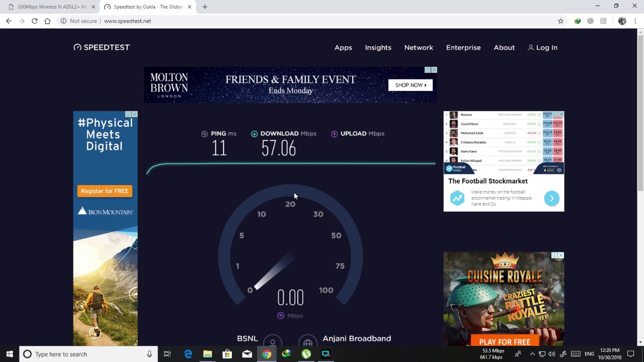Click the Speedtest logo in the header
644x362 pixels.
102,47
